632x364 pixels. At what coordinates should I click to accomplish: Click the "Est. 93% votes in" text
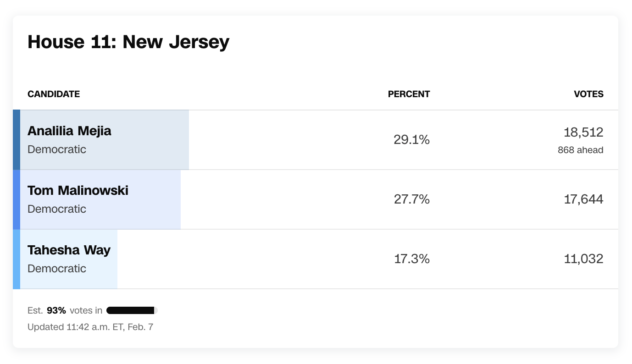click(65, 310)
